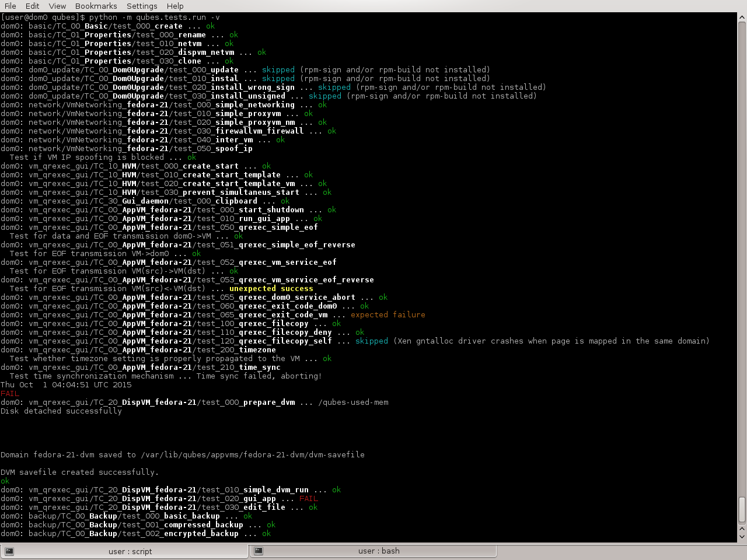Viewport: 747px width, 560px height.
Task: Click the 'Disk detached successfully' message
Action: tap(61, 411)
